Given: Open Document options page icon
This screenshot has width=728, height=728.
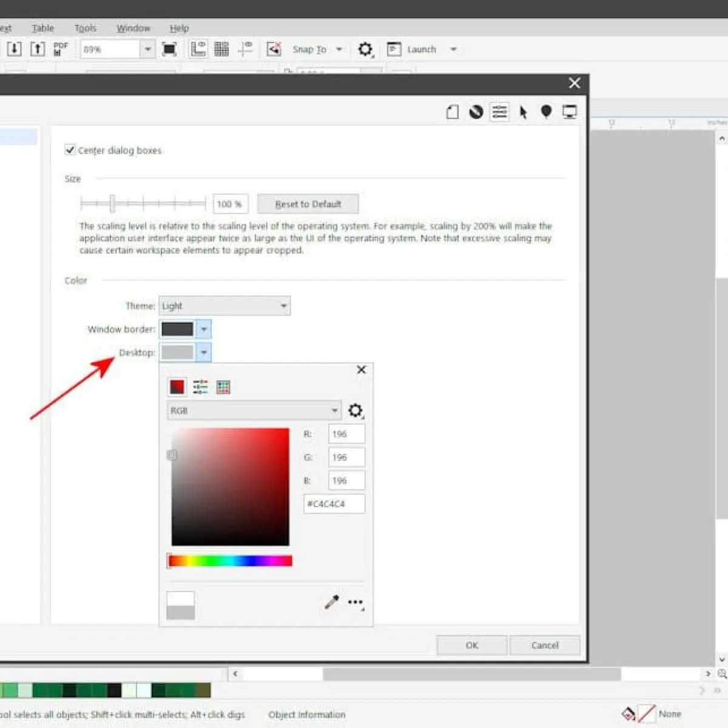Looking at the screenshot, I should [453, 112].
